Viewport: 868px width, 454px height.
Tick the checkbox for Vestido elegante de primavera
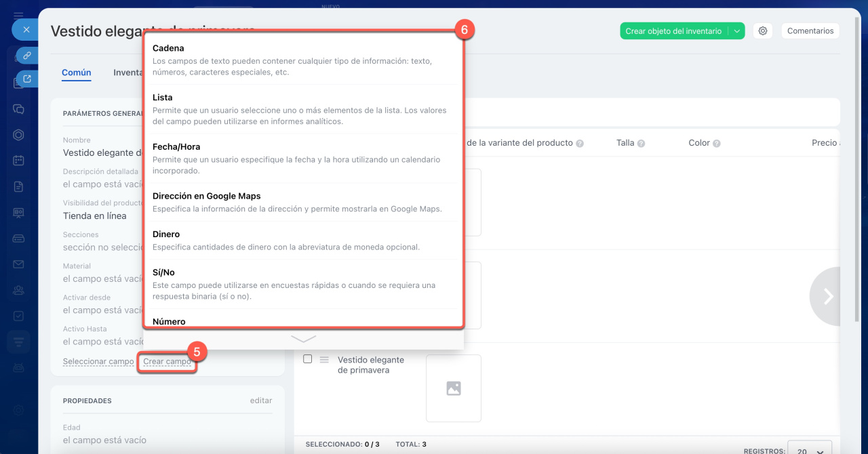point(307,359)
